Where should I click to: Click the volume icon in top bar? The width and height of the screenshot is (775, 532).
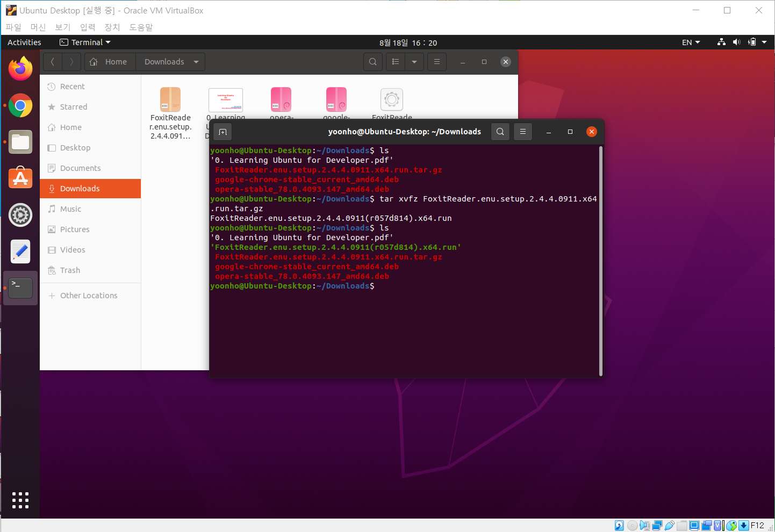click(737, 42)
